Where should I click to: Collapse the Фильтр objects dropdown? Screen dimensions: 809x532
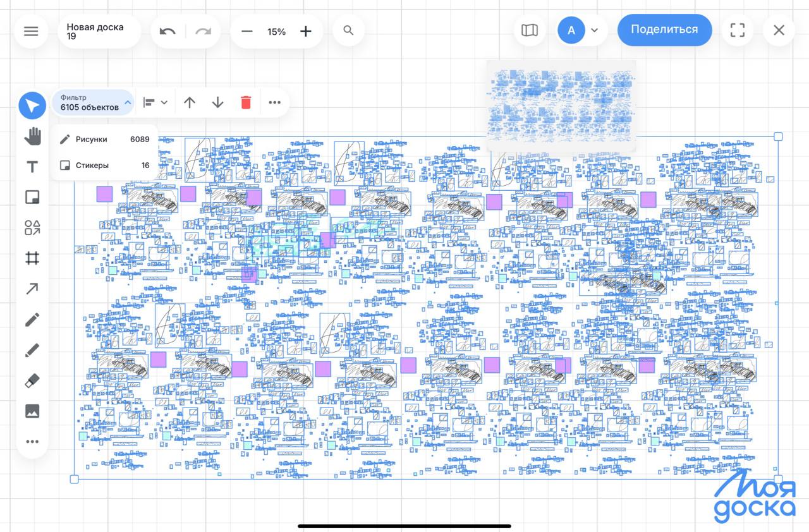click(93, 102)
